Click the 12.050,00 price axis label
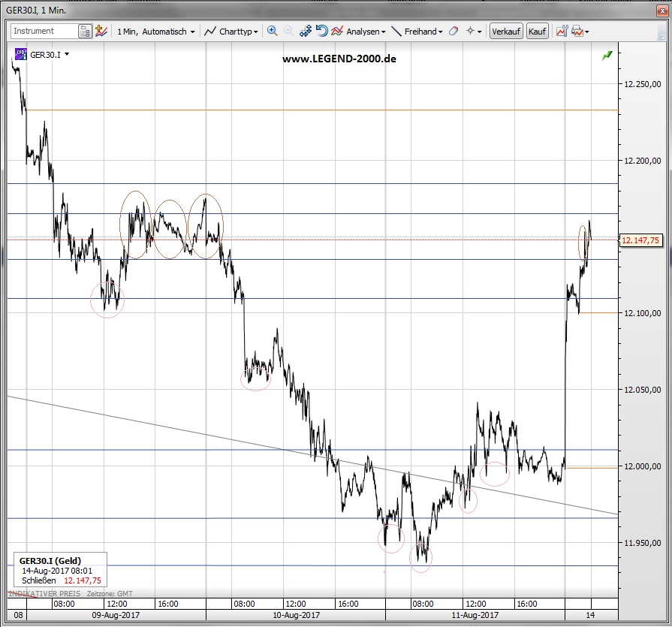672x627 pixels. (x=643, y=390)
